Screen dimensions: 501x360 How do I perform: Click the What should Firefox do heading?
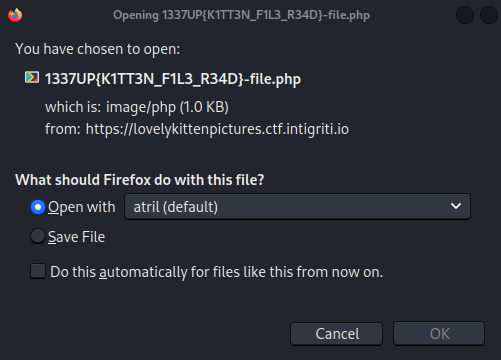(x=140, y=180)
